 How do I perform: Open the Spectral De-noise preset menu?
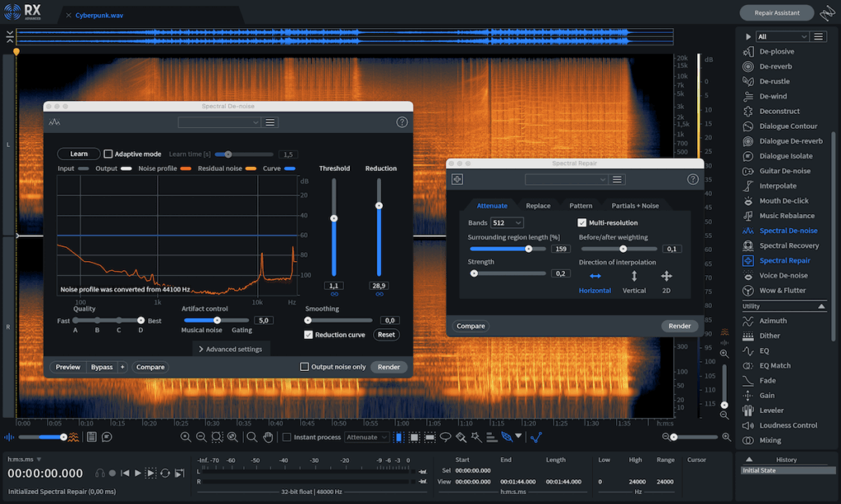point(270,122)
